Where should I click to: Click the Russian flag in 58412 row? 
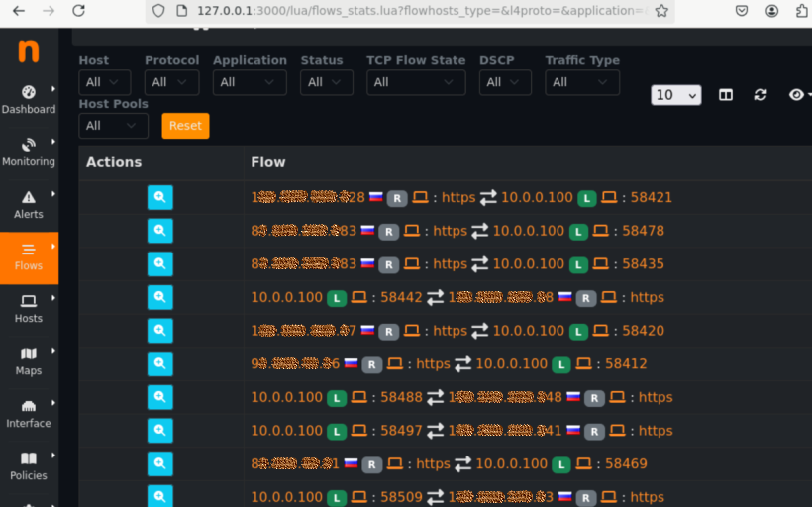[352, 363]
